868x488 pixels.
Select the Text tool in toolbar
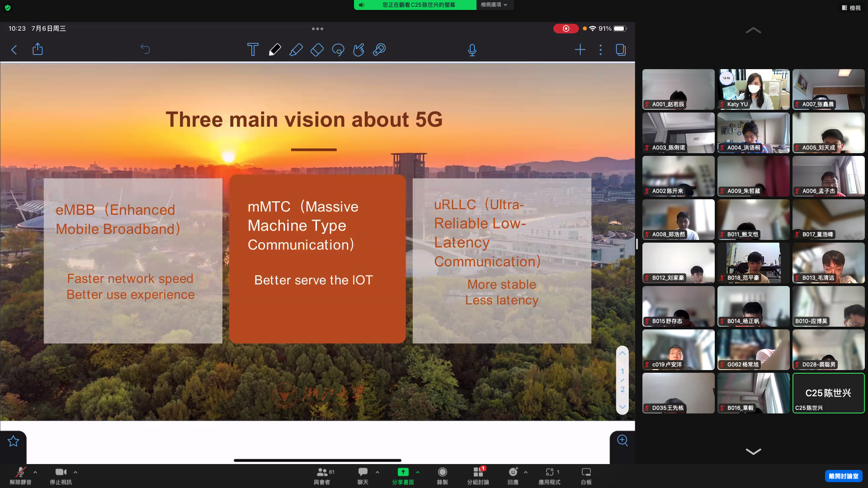[253, 49]
